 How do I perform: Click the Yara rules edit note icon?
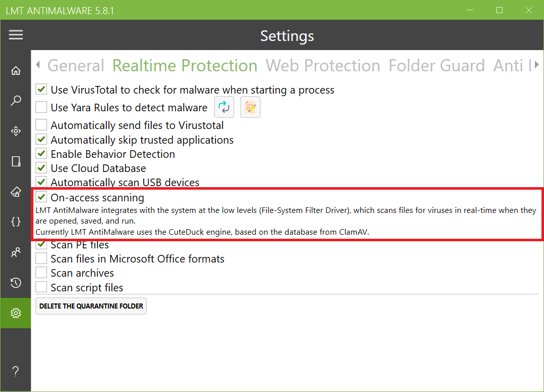250,107
